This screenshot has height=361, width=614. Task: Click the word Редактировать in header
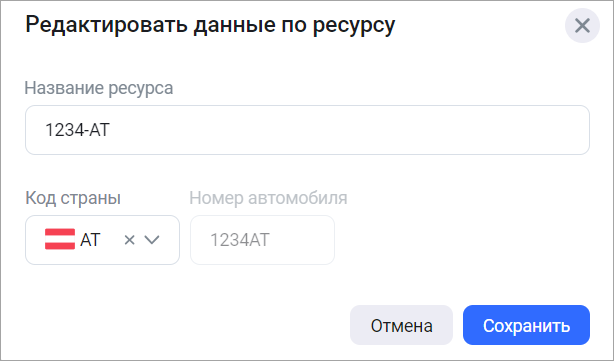coord(107,25)
